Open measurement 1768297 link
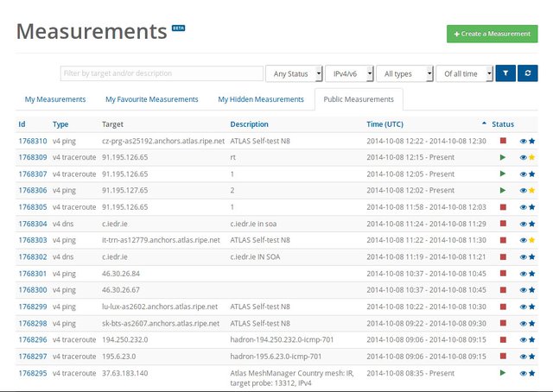This screenshot has width=553, height=392. click(33, 357)
